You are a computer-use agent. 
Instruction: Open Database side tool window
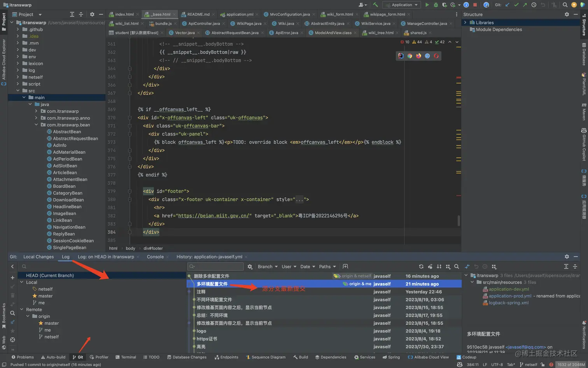pyautogui.click(x=584, y=54)
